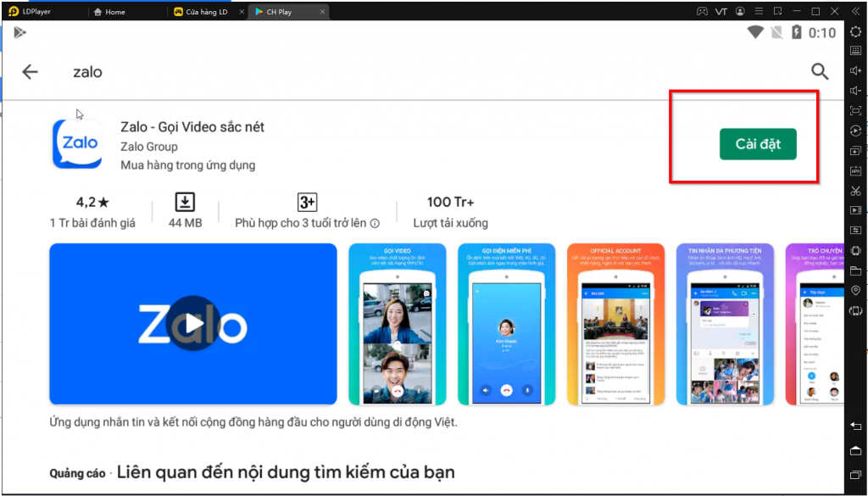Go to Android home from the sidebar
Image resolution: width=868 pixels, height=496 pixels.
tap(856, 450)
